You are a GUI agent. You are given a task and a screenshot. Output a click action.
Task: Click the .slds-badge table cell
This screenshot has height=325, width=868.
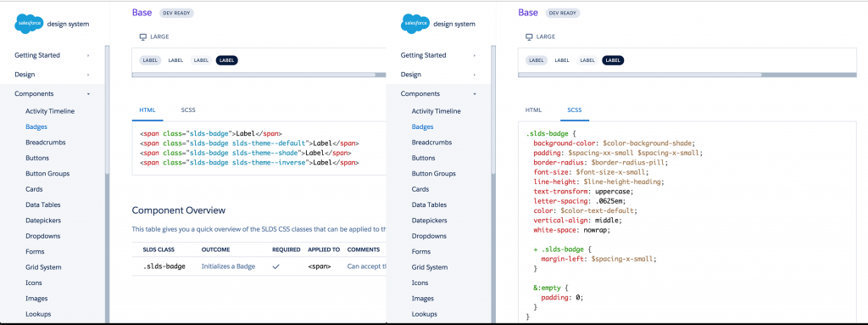pyautogui.click(x=164, y=266)
